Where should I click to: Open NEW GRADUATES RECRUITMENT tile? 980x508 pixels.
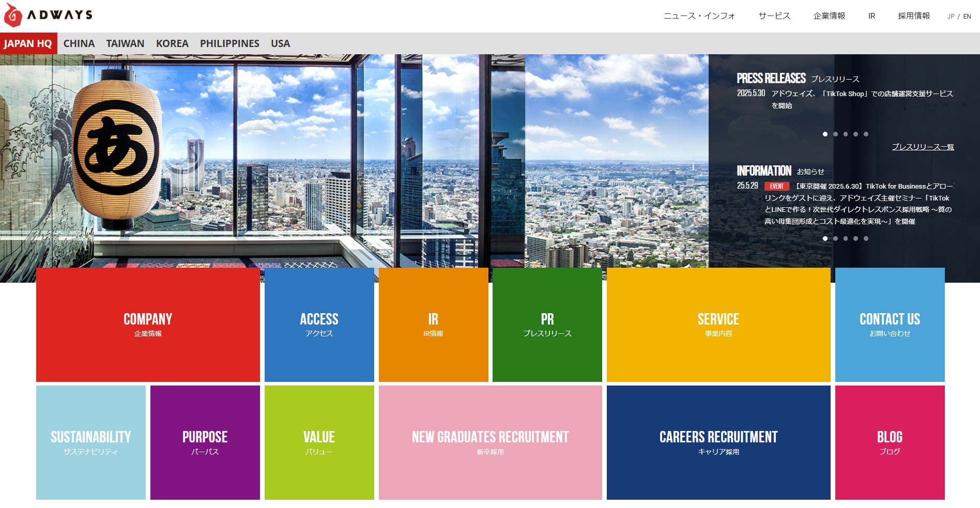(x=491, y=442)
